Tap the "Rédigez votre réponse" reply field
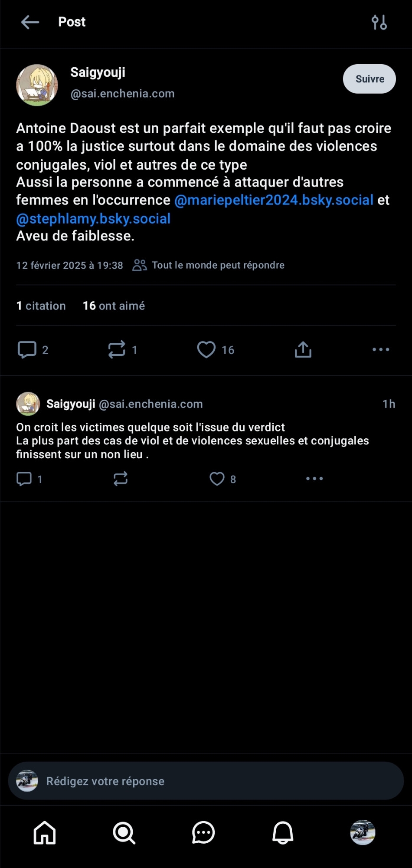412x868 pixels. pos(206,781)
